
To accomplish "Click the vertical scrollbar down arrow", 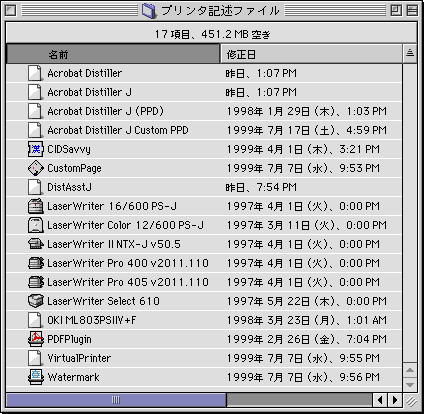I will [410, 384].
